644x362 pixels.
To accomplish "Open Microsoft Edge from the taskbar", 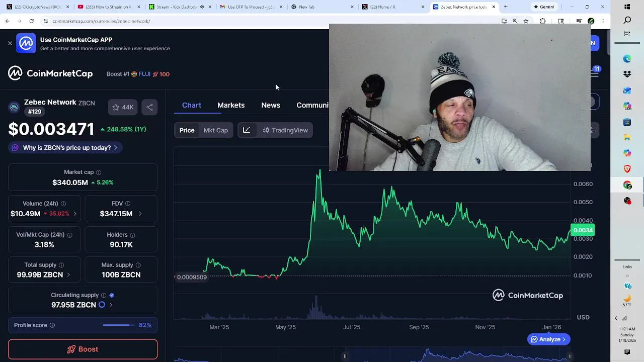I will [627, 59].
